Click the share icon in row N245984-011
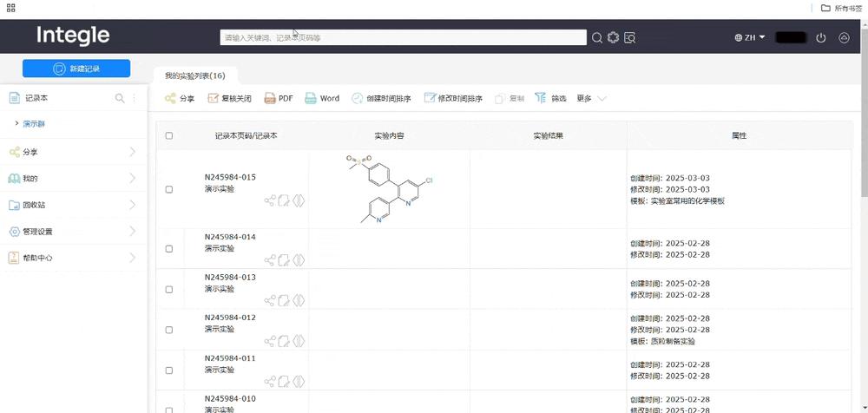This screenshot has width=868, height=413. click(270, 381)
